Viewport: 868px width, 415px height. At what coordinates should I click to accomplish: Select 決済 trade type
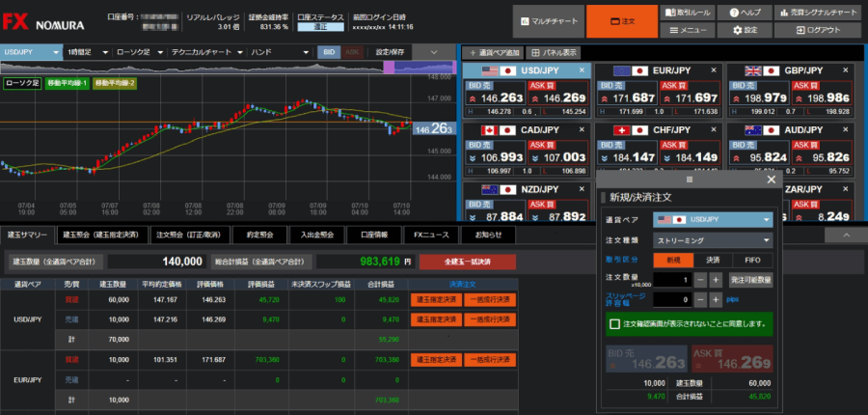[x=713, y=260]
